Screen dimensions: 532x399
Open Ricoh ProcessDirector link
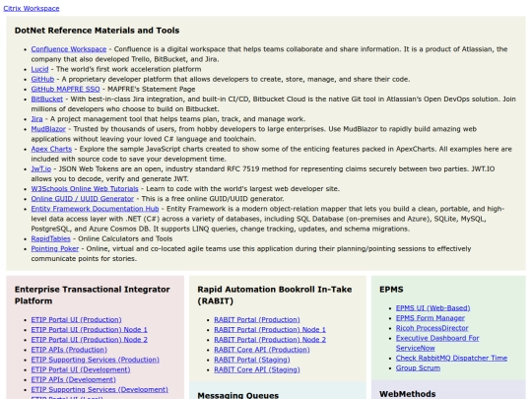tap(432, 328)
